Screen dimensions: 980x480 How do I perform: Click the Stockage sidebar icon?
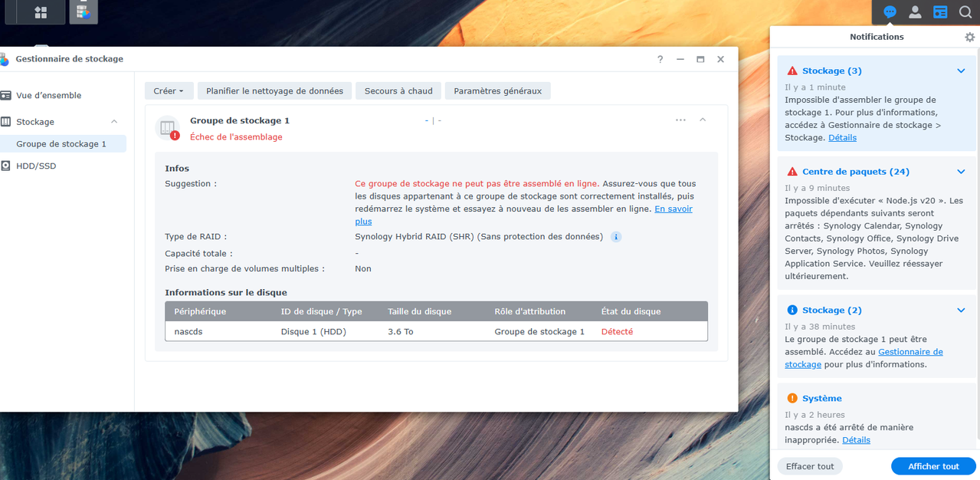pos(5,122)
